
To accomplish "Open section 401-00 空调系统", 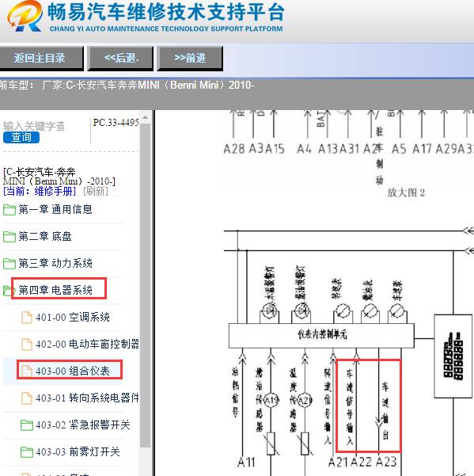I will (x=73, y=318).
